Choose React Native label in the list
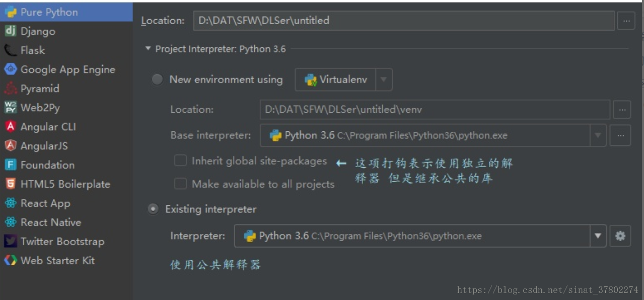 tap(51, 222)
